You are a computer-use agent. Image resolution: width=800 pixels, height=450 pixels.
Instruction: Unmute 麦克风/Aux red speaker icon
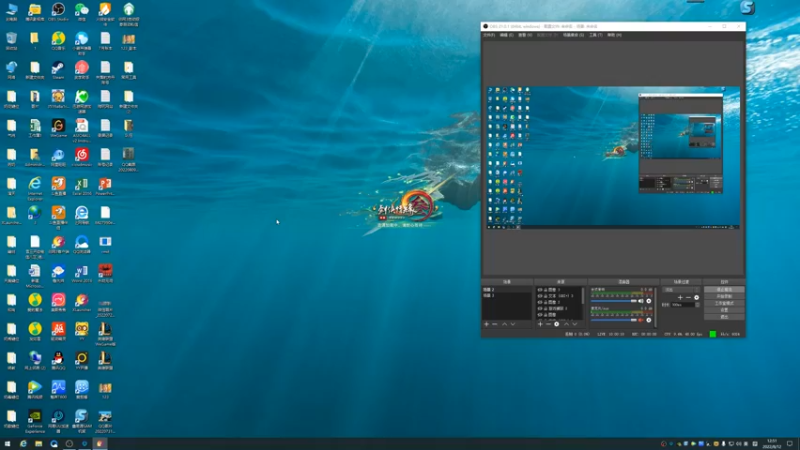click(x=641, y=320)
